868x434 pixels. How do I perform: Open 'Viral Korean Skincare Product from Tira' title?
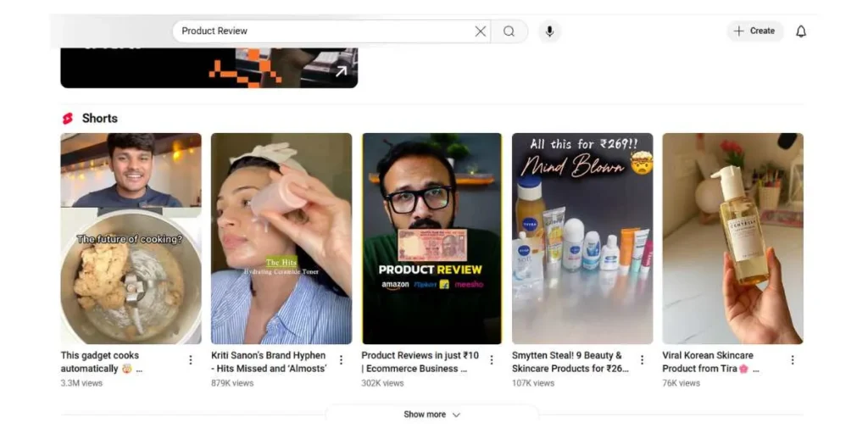[x=711, y=362]
